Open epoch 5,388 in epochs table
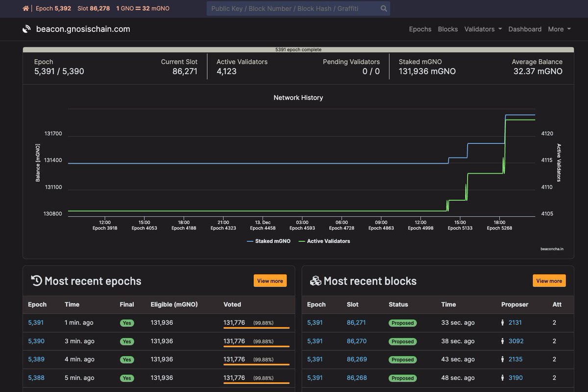 pos(36,378)
